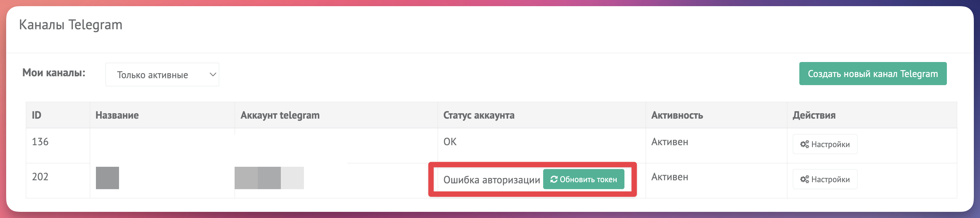Click the Каналы Telegram page title

[x=70, y=25]
